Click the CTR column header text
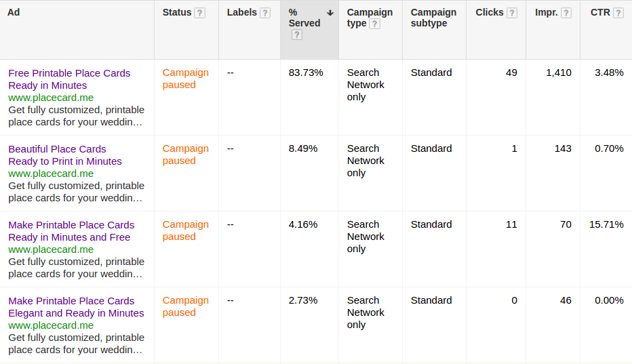 coord(600,12)
